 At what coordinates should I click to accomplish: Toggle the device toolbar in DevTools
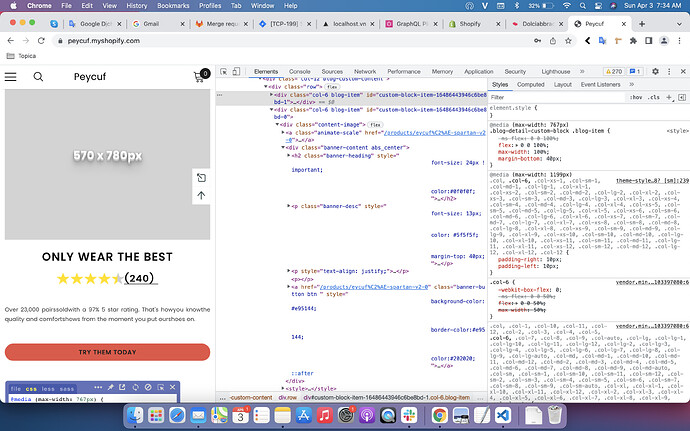pos(236,71)
